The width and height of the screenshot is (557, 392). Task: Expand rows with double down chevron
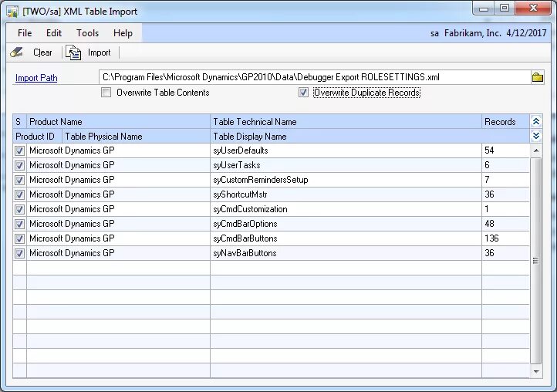click(x=536, y=136)
